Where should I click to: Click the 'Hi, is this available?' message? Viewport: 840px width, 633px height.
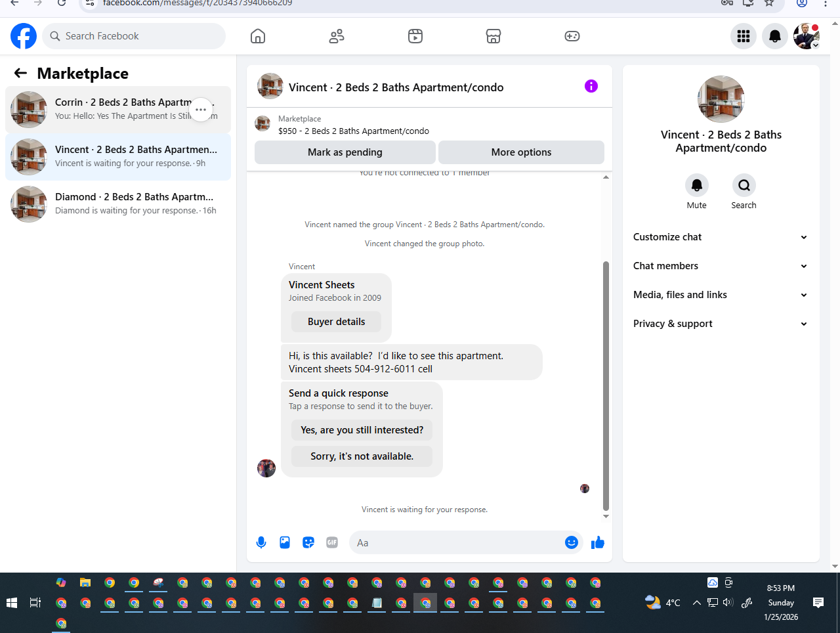[411, 362]
